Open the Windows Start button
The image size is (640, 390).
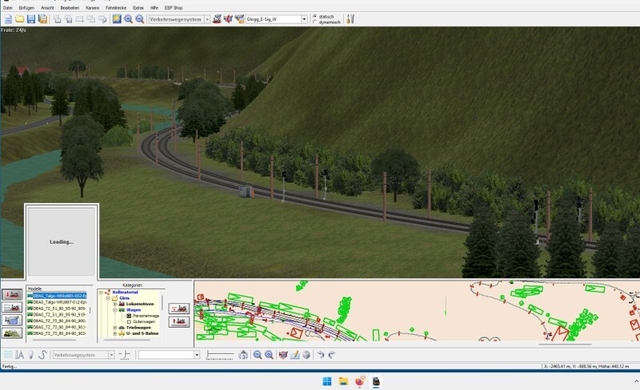(327, 381)
